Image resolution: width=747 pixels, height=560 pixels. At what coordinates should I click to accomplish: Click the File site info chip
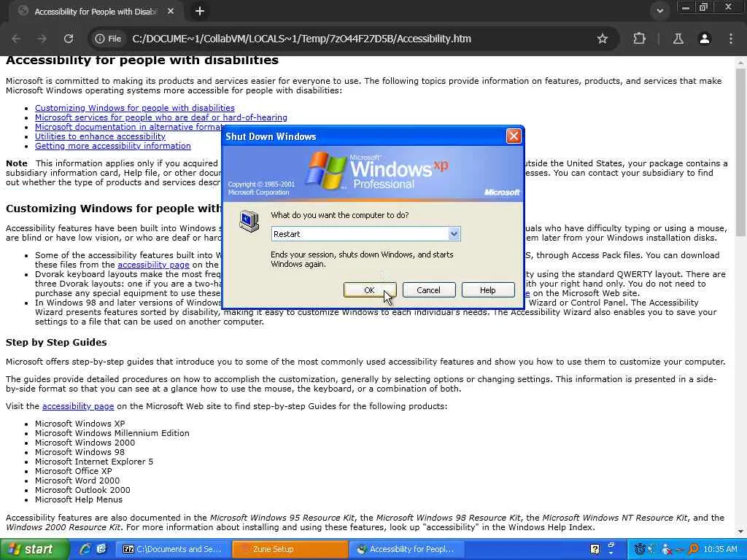click(108, 39)
